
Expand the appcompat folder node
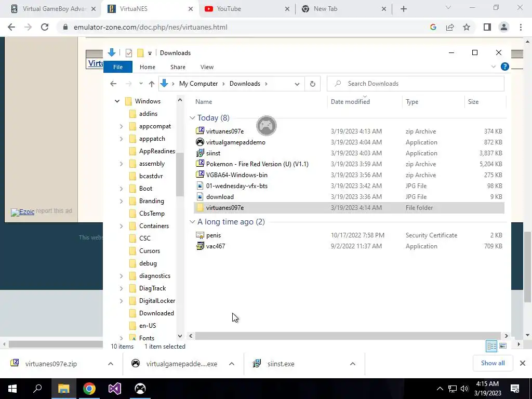click(122, 126)
